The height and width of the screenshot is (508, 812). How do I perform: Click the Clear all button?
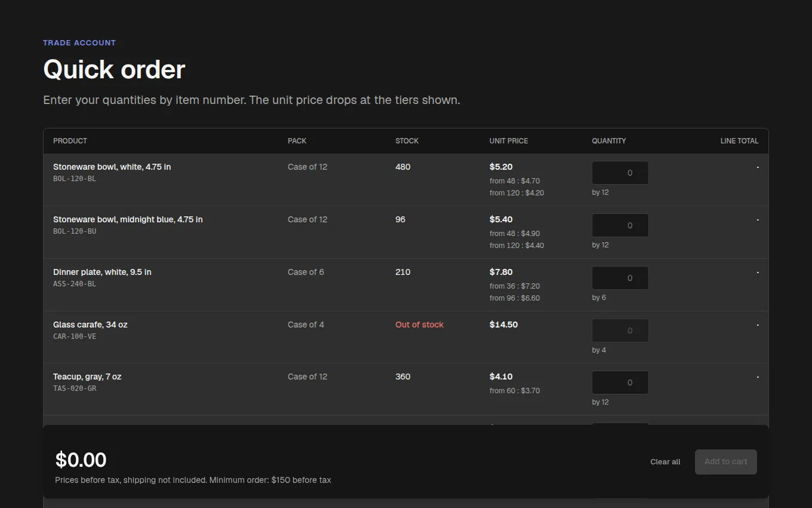click(x=665, y=462)
